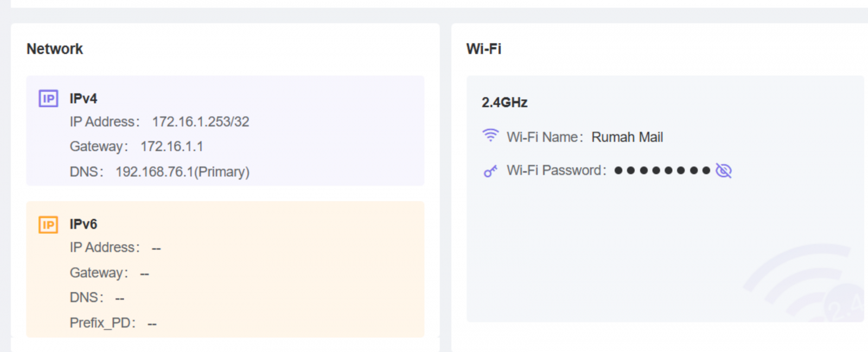Image resolution: width=868 pixels, height=352 pixels.
Task: Expand the 2.4GHz Wi-Fi section
Action: point(505,102)
